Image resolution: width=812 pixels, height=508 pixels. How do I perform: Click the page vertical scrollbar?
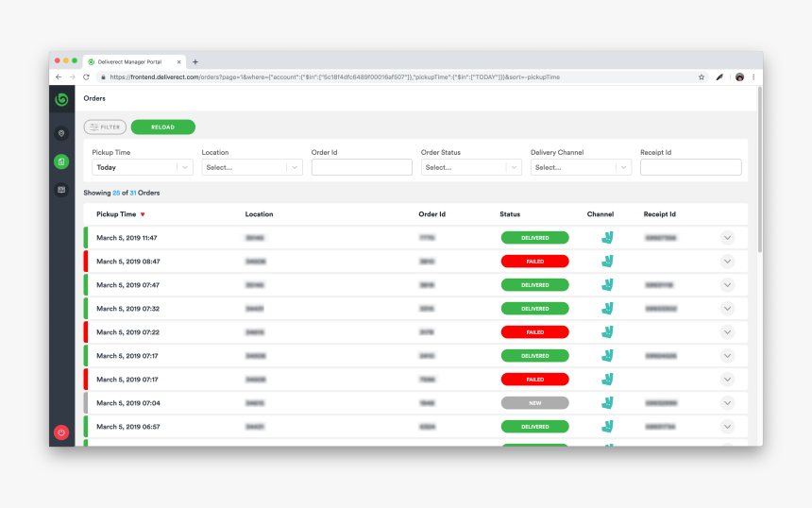click(x=760, y=170)
